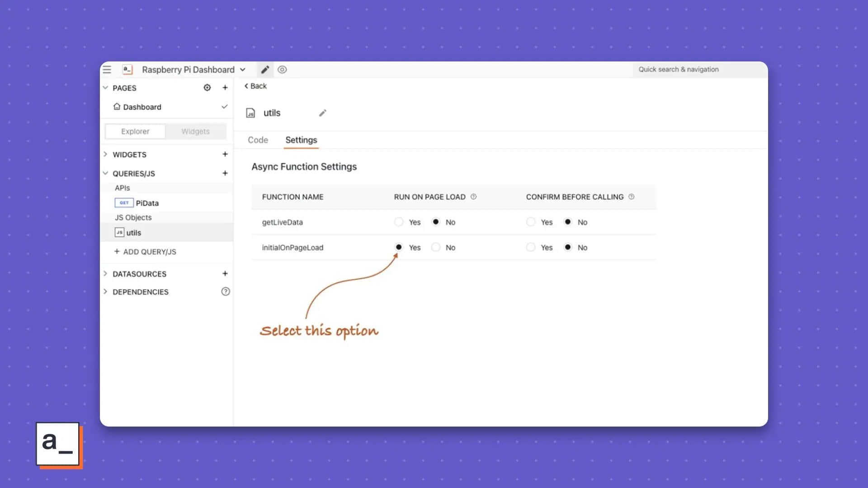The height and width of the screenshot is (488, 868).
Task: Click the PAGES settings gear icon
Action: click(x=207, y=88)
